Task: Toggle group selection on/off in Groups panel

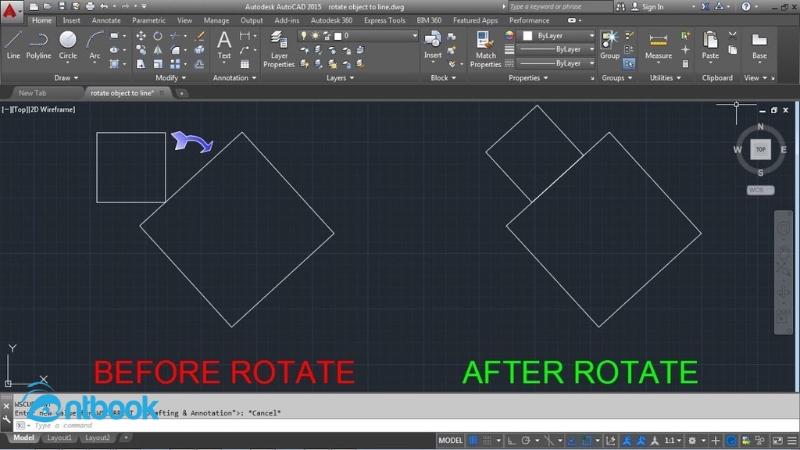Action: (629, 64)
